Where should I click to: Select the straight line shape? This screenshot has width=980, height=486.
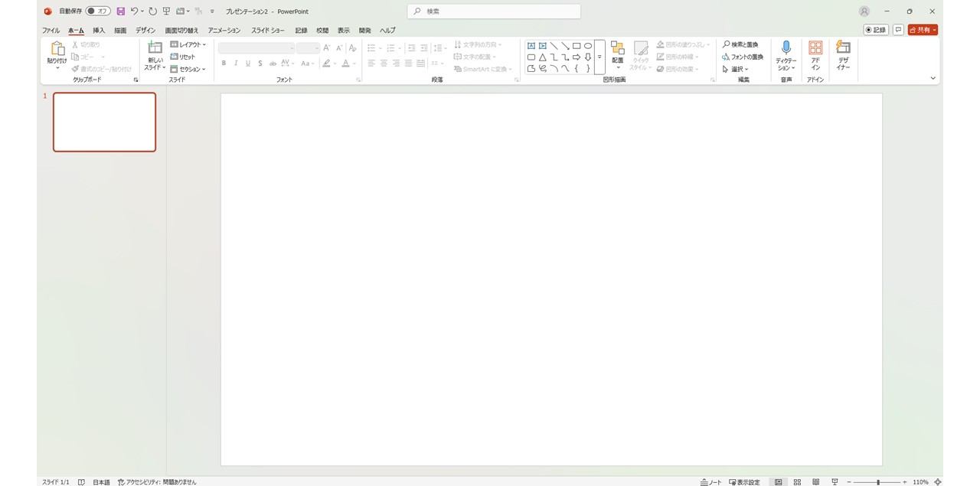coord(554,46)
